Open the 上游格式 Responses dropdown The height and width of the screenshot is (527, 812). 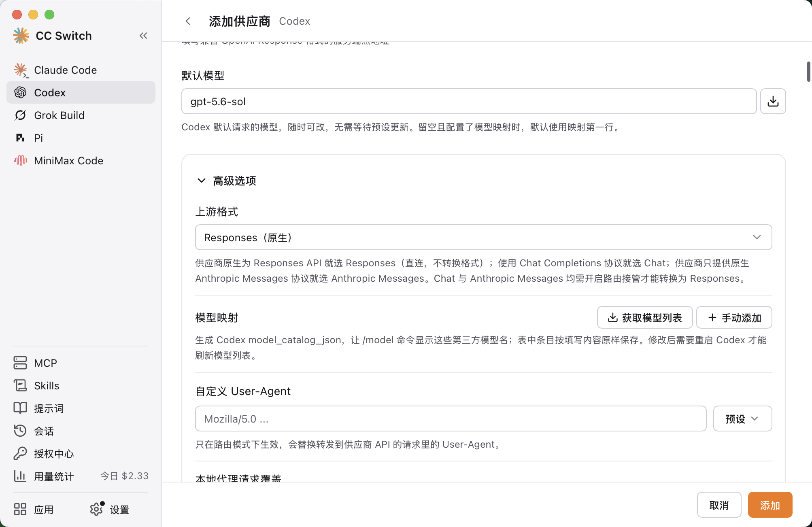coord(484,238)
